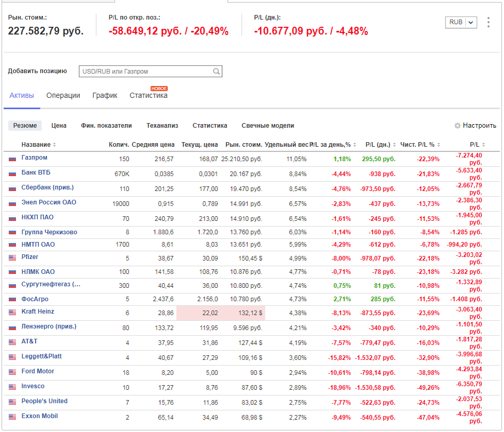The image size is (504, 432).
Task: Open the ФосАгро link
Action: [x=35, y=299]
